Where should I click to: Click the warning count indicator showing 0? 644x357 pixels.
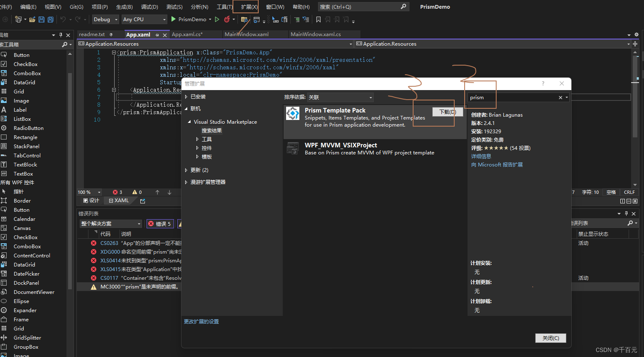coord(137,192)
